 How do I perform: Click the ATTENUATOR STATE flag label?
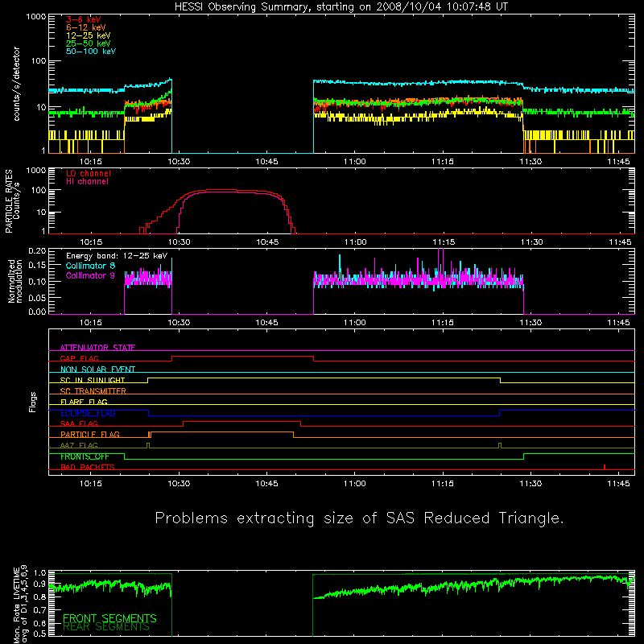tap(97, 348)
